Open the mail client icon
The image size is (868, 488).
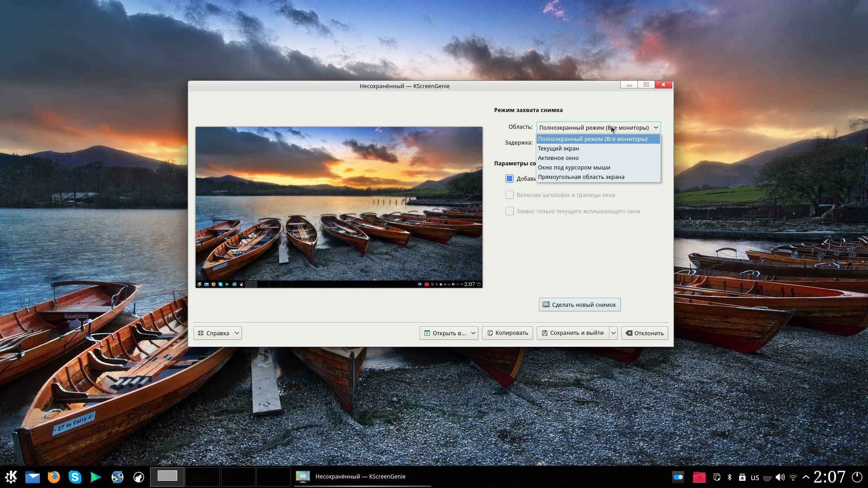pos(33,477)
